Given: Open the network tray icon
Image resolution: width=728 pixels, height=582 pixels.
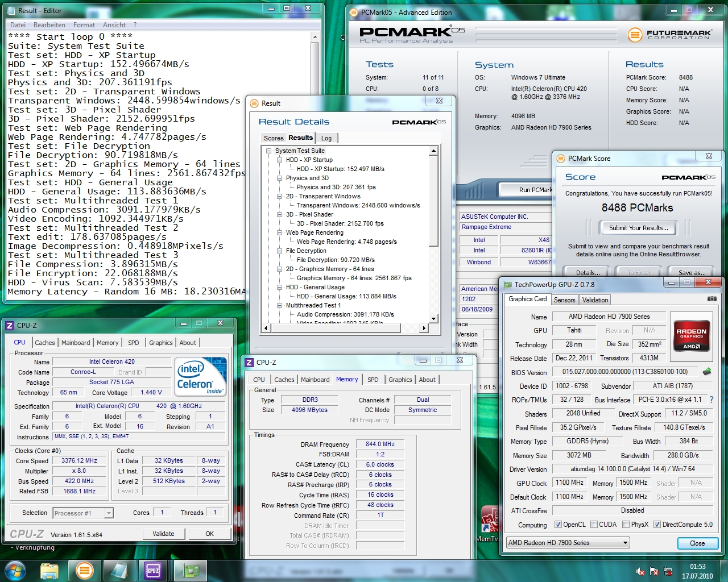Looking at the screenshot, I should [668, 571].
